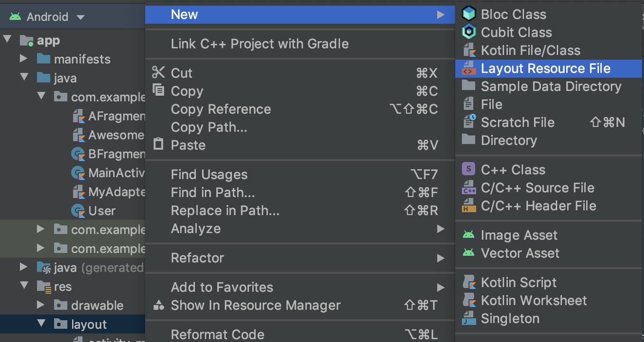
Task: Click the C++ Class icon
Action: tap(469, 170)
